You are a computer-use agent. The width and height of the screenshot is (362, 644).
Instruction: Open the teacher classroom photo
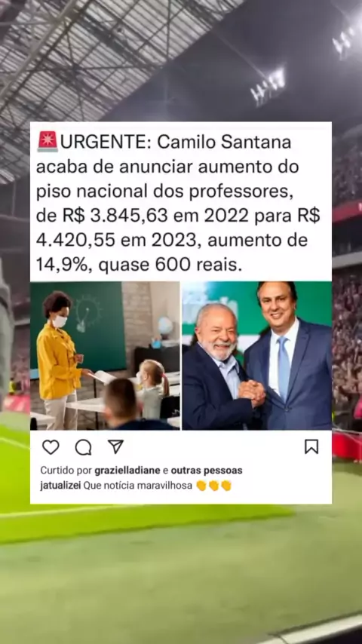(105, 356)
